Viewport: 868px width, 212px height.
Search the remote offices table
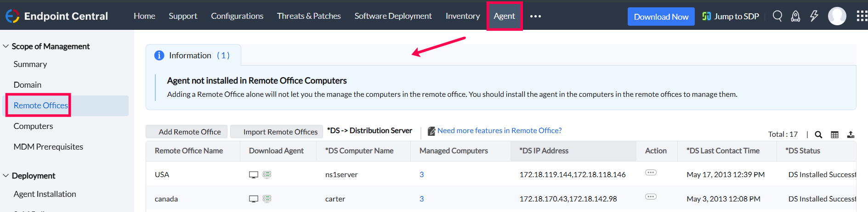point(818,134)
